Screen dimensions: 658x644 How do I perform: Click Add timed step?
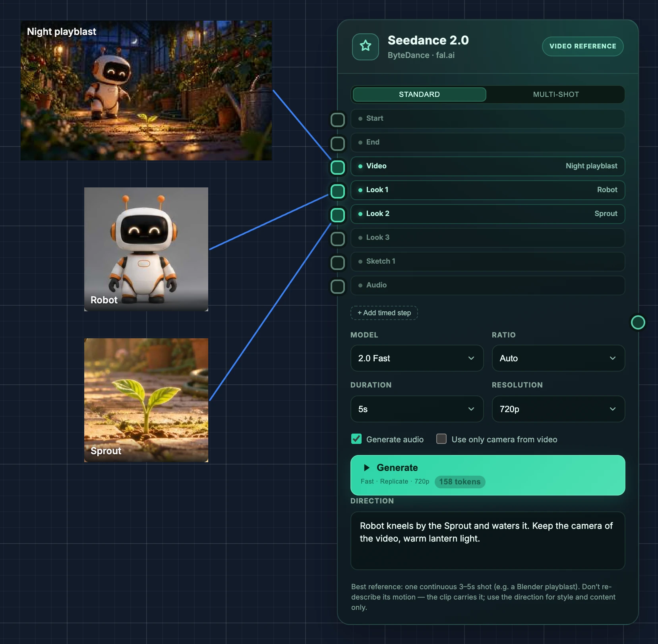click(384, 313)
